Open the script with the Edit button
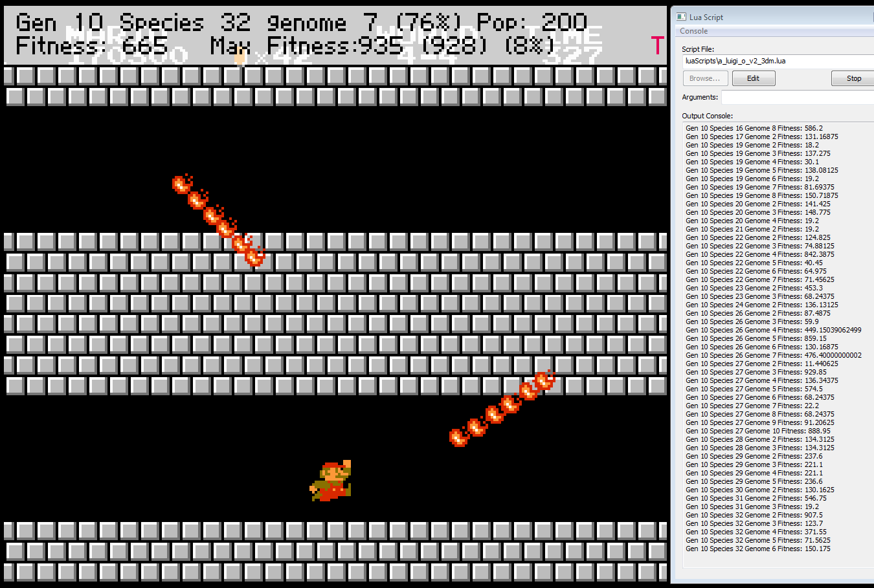 point(753,78)
